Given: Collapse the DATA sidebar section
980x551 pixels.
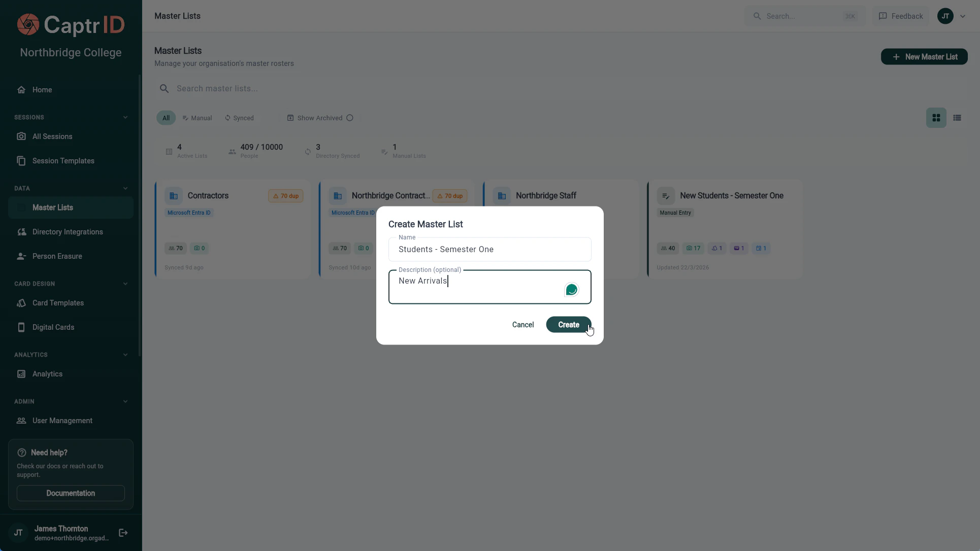Looking at the screenshot, I should [x=125, y=188].
